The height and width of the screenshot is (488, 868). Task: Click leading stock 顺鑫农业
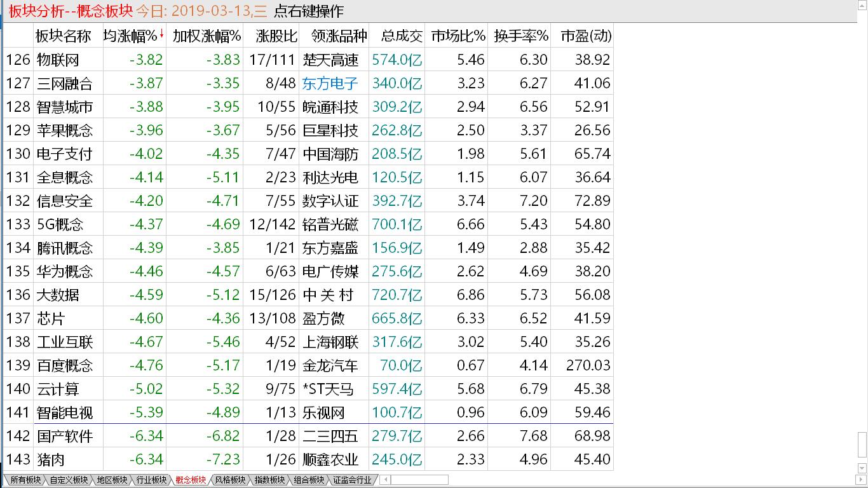pyautogui.click(x=330, y=459)
